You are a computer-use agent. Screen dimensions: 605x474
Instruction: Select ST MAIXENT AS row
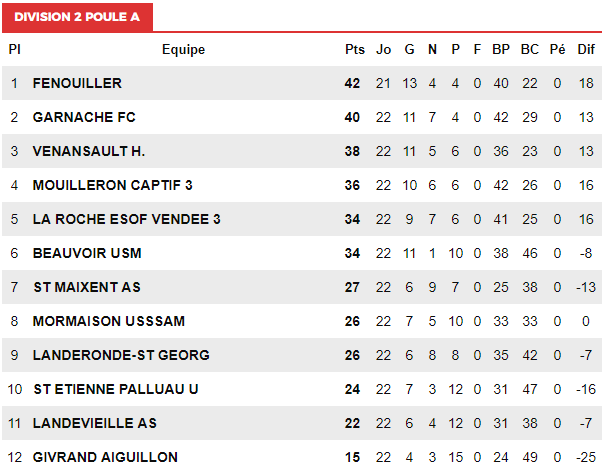302,287
